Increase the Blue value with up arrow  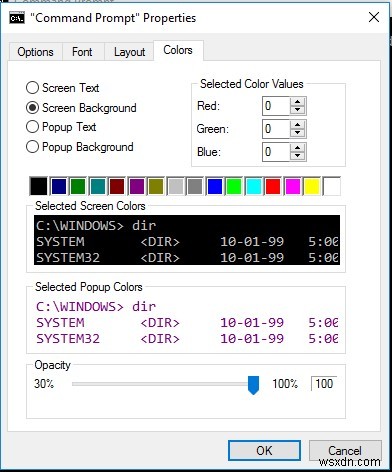coord(298,148)
